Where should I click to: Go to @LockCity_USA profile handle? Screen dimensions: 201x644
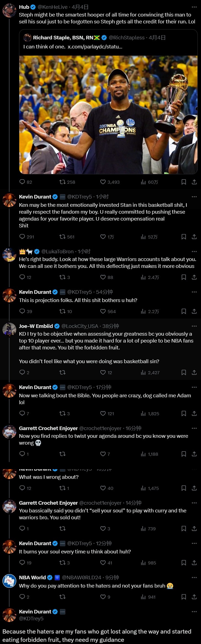[x=80, y=326]
